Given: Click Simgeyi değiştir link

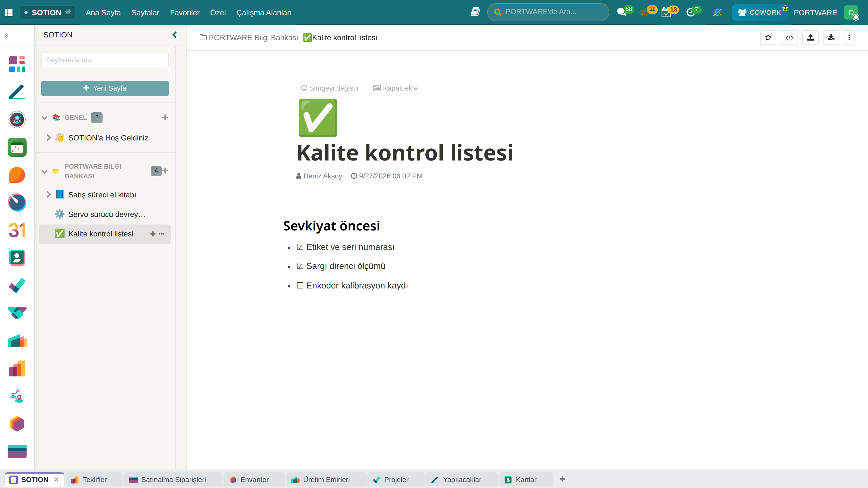Looking at the screenshot, I should pos(330,88).
